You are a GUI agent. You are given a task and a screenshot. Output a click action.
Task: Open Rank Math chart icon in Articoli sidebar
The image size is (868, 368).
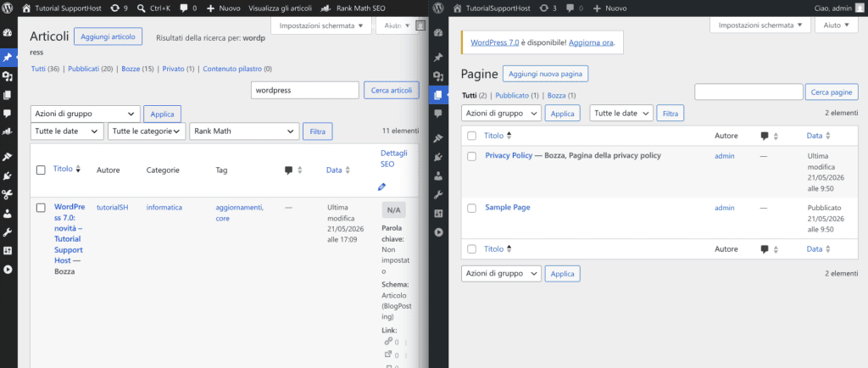[8, 131]
